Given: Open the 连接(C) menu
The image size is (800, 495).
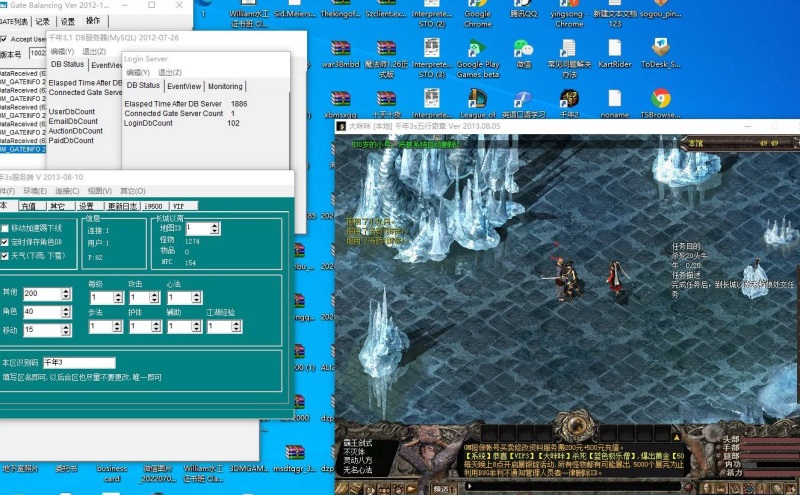Looking at the screenshot, I should (x=67, y=191).
